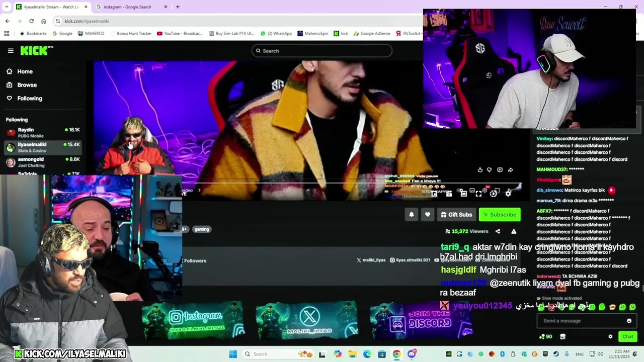Screen dimensions: 644x362
Task: Open Raydin's channel in Following list
Action: (x=43, y=133)
